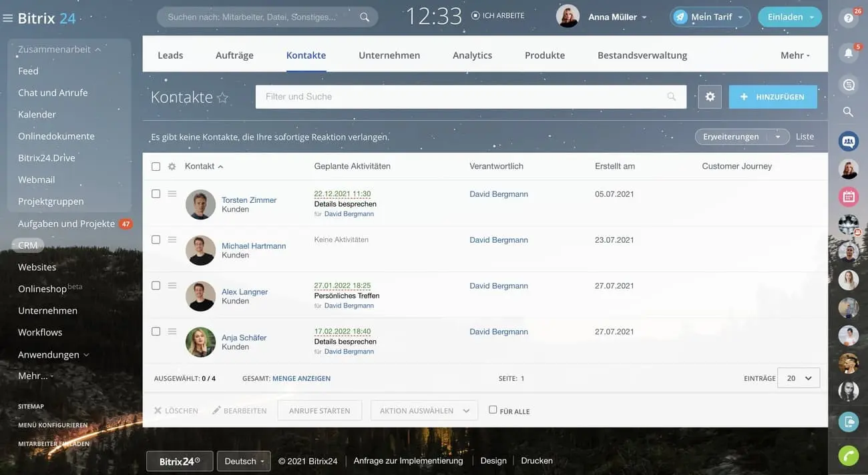868x475 pixels.
Task: Expand the Mein Tarif dropdown
Action: click(740, 17)
